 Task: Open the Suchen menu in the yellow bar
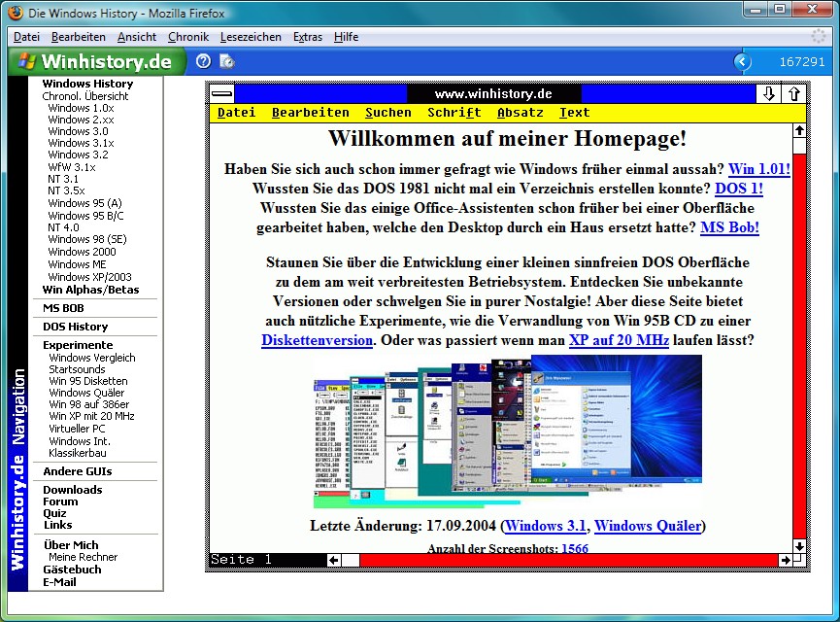click(x=387, y=113)
